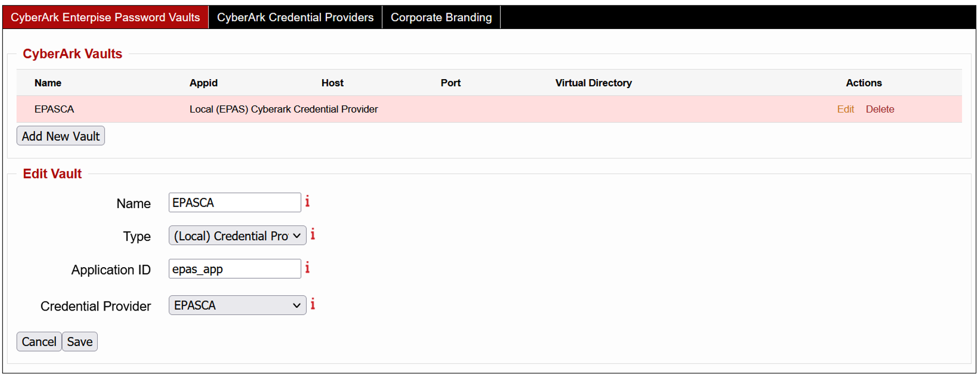Focus the Application ID input field
980x376 pixels.
pyautogui.click(x=235, y=269)
